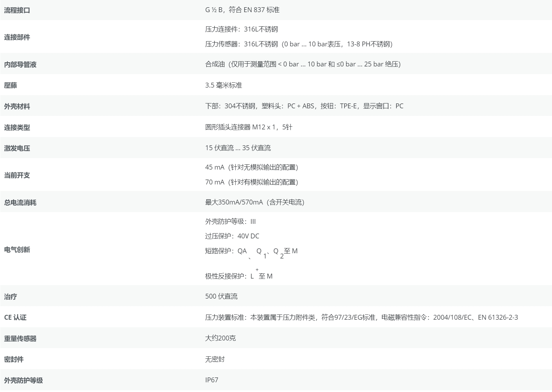
Task: Click the 500 伏直流 value
Action: tap(221, 297)
